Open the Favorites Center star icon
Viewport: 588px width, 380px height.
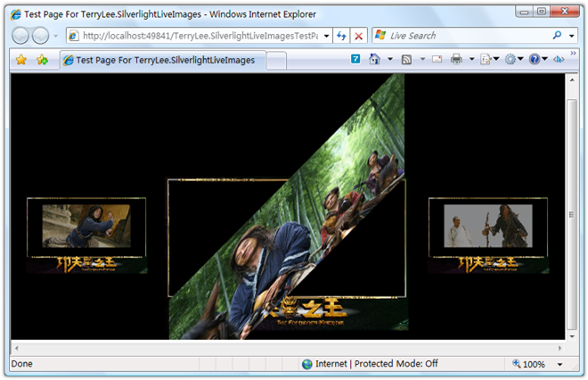point(21,60)
